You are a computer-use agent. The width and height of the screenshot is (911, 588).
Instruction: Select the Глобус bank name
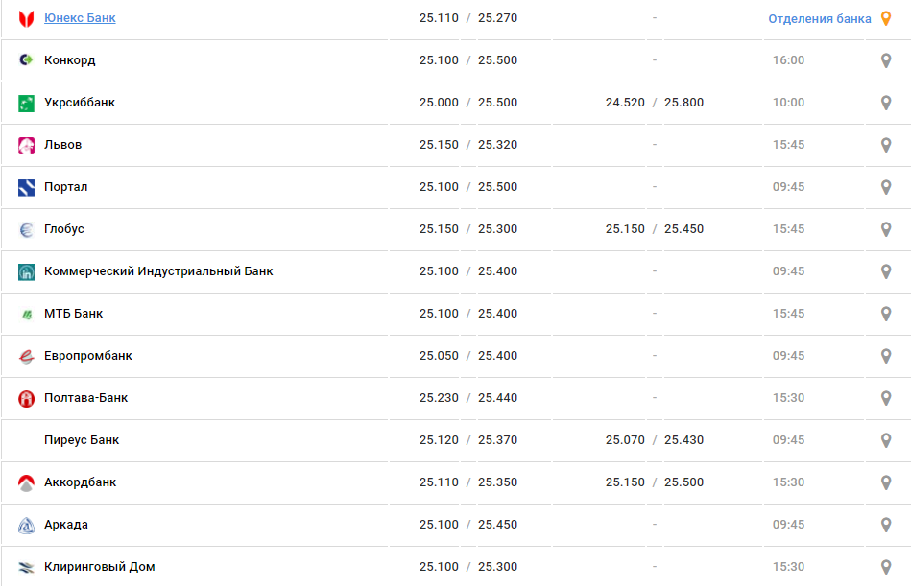coord(64,229)
